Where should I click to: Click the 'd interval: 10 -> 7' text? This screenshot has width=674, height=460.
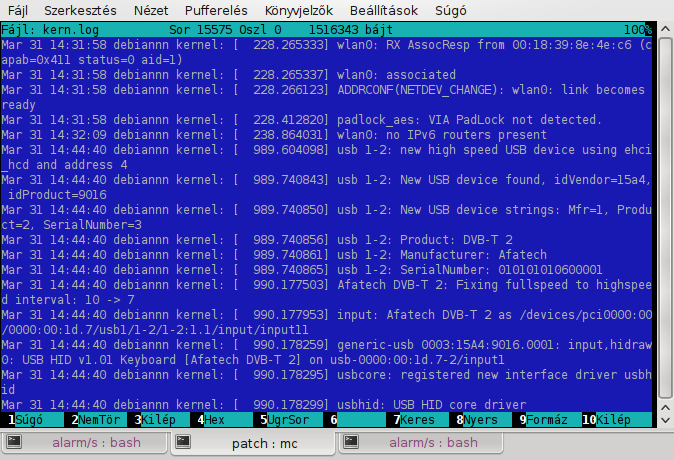[68, 300]
